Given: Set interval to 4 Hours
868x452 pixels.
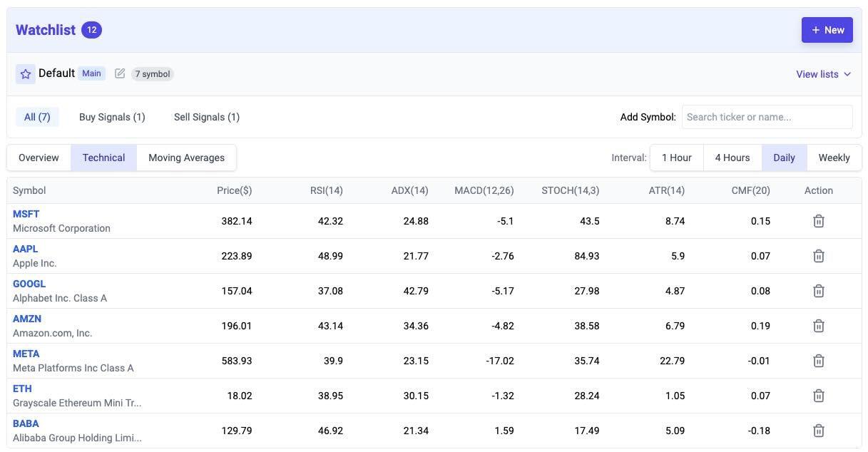Looking at the screenshot, I should click(x=732, y=158).
